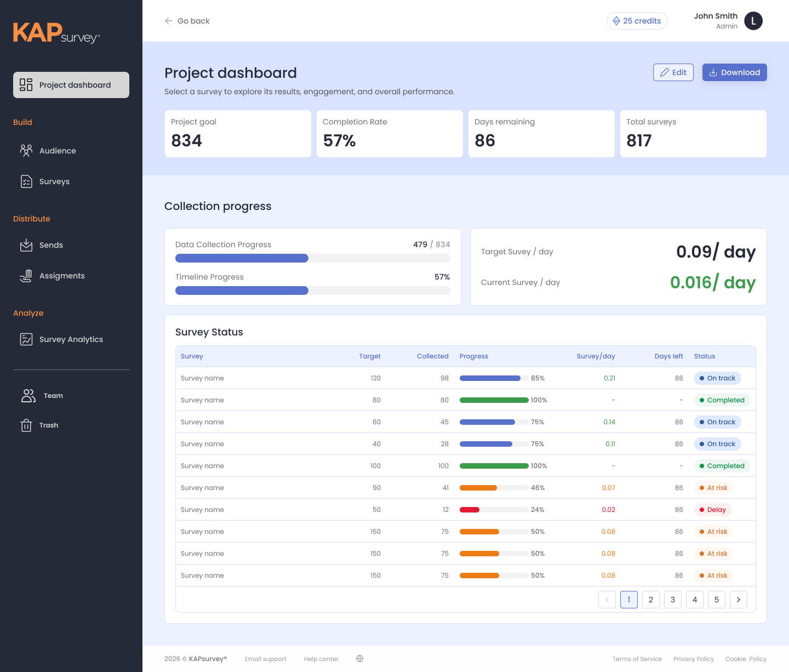Click the Project goal card
789x672 pixels.
[238, 134]
